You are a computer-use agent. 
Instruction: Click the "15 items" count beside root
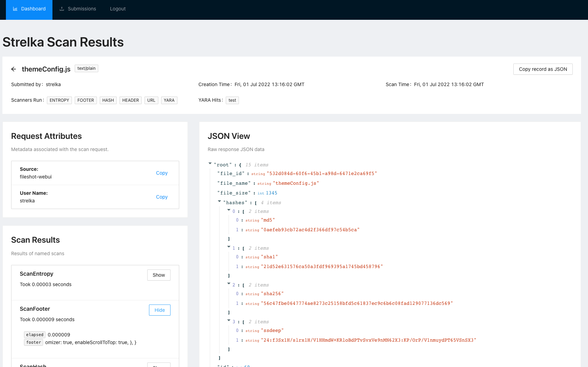tap(257, 165)
